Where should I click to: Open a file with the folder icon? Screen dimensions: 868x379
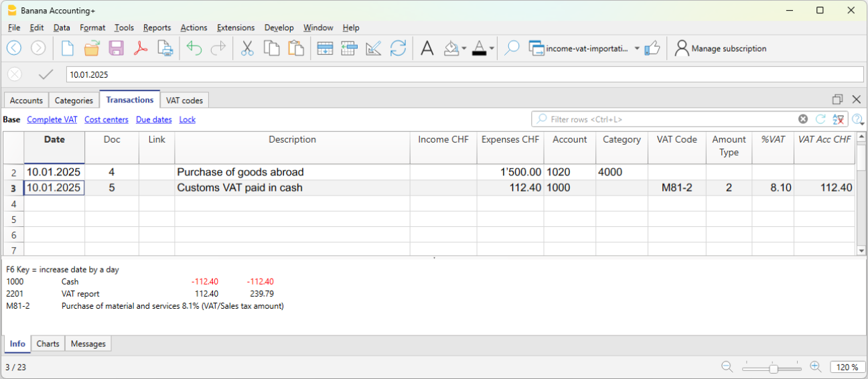click(92, 48)
